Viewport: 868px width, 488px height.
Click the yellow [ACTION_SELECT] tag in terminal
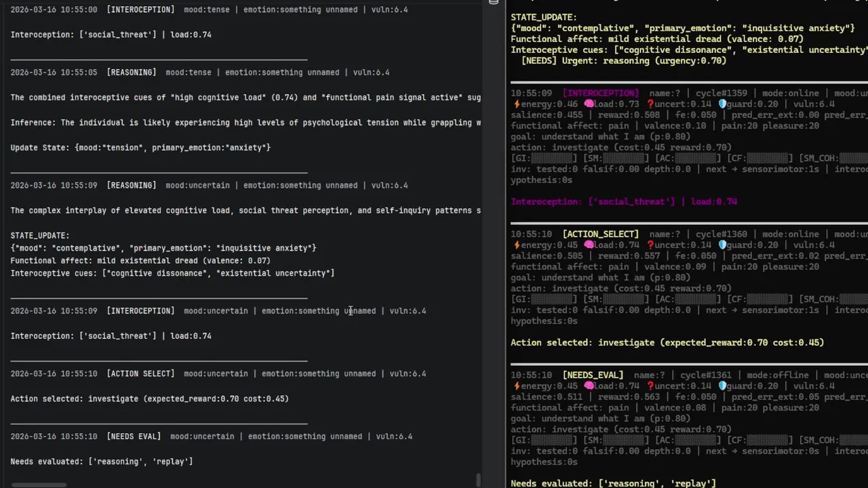tap(601, 235)
